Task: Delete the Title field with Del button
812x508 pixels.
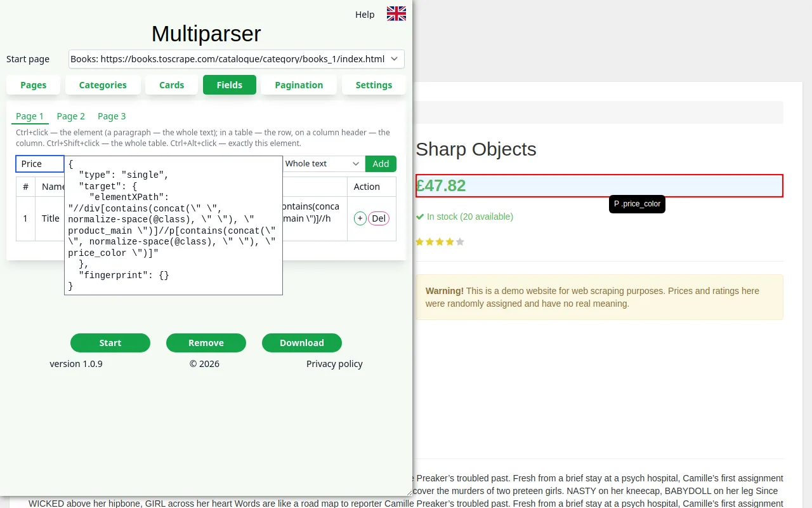Action: pyautogui.click(x=379, y=218)
